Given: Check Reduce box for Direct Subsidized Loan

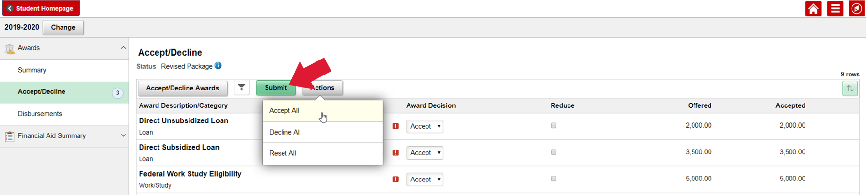Looking at the screenshot, I should point(553,152).
